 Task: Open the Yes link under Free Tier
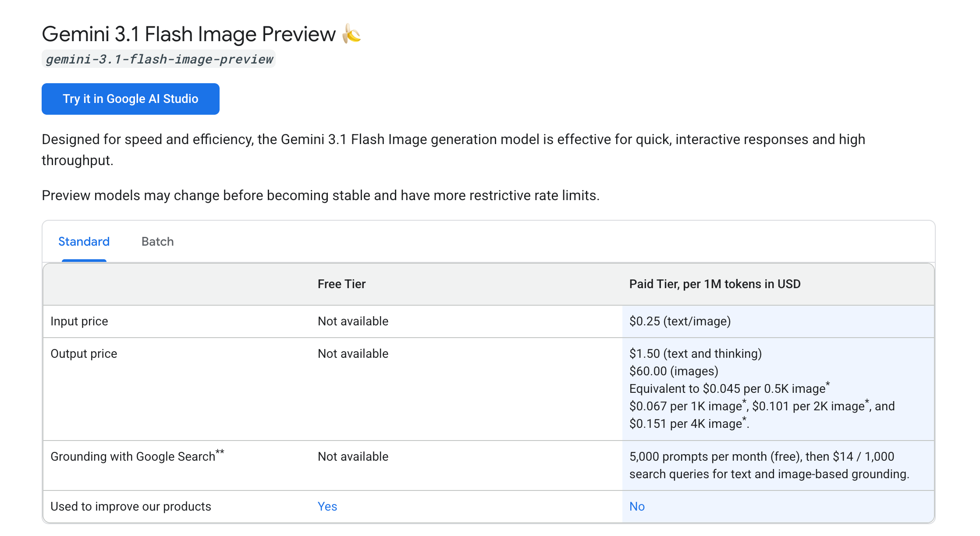pos(327,507)
